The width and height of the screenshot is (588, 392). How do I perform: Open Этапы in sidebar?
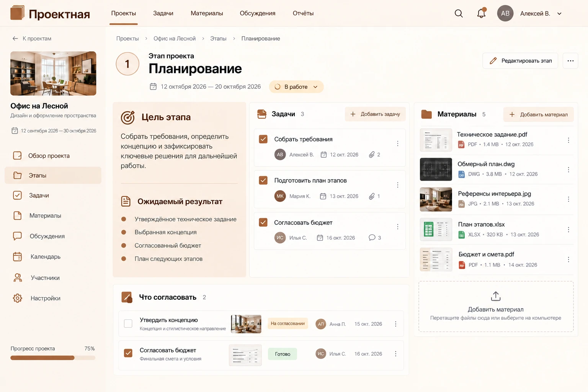pyautogui.click(x=53, y=175)
